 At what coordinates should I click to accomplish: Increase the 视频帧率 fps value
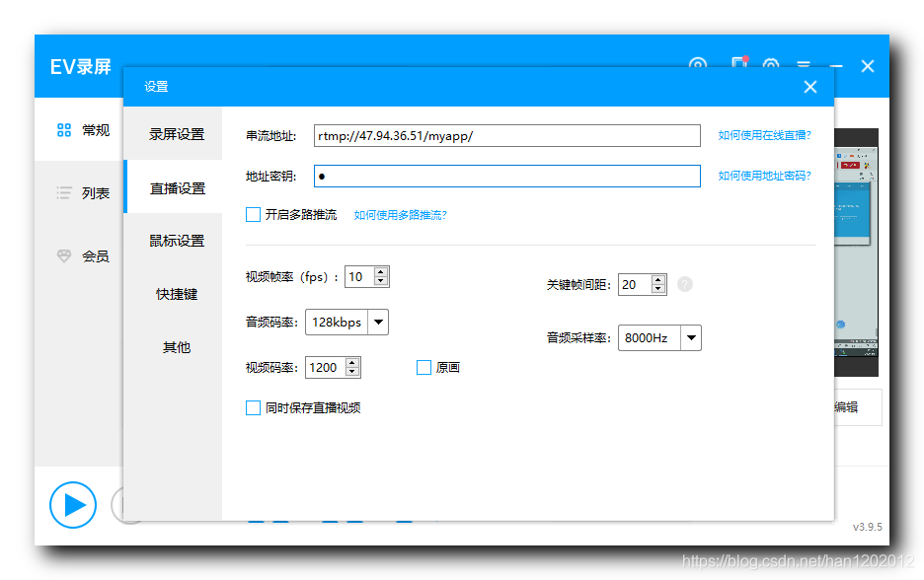click(x=381, y=272)
